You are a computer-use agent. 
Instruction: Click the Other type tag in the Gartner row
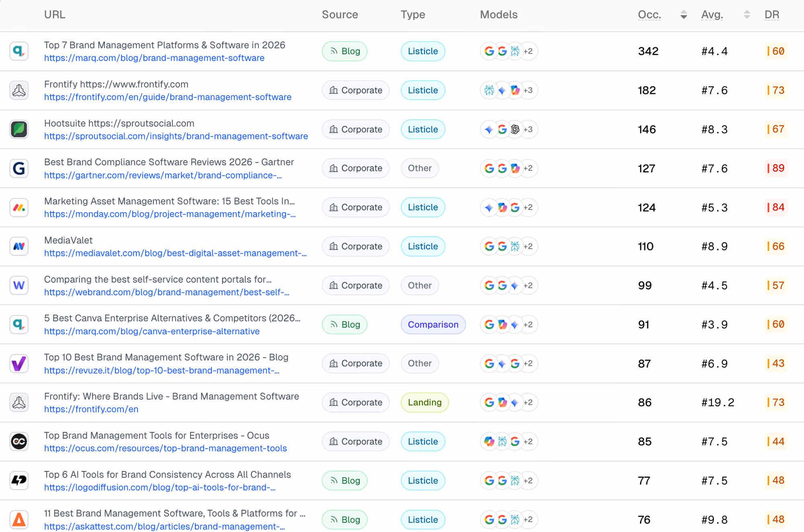pyautogui.click(x=420, y=168)
